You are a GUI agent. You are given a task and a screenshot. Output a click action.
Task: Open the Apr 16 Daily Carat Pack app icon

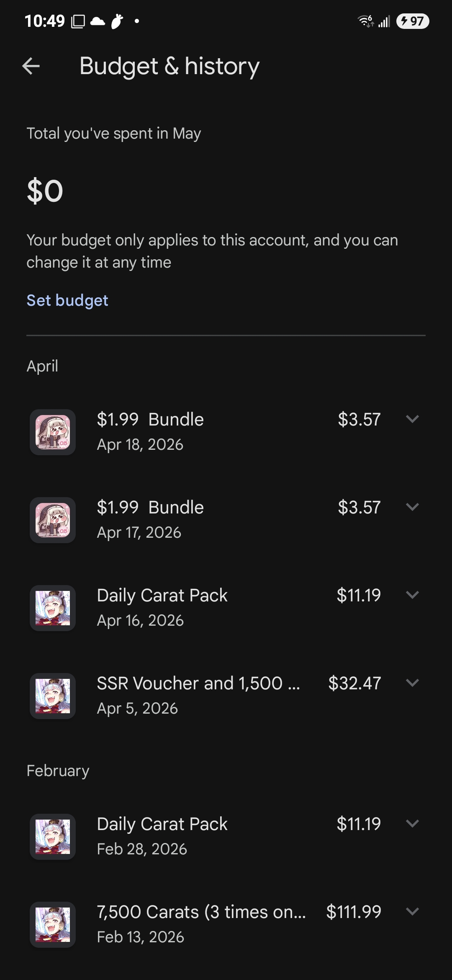53,608
